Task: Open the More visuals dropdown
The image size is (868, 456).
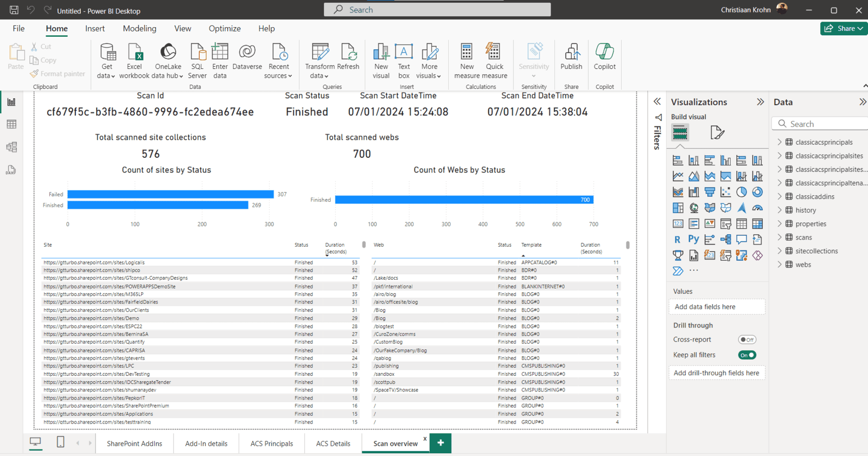Action: click(429, 71)
